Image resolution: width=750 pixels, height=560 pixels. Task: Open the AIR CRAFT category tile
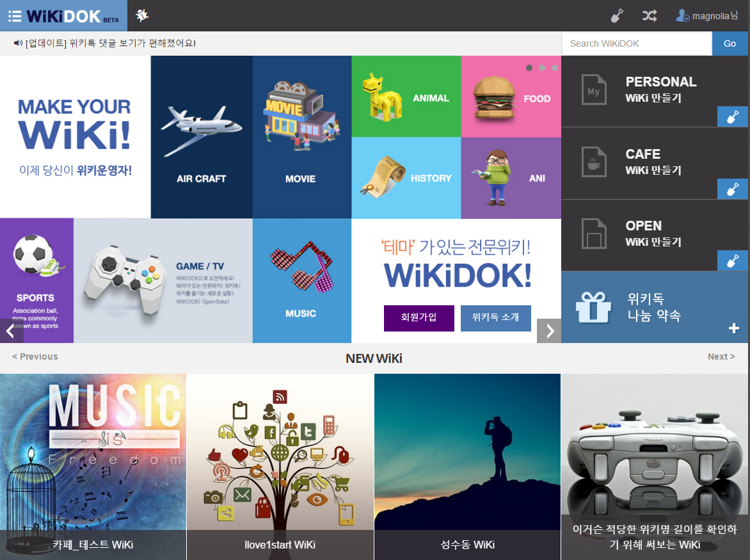click(202, 137)
